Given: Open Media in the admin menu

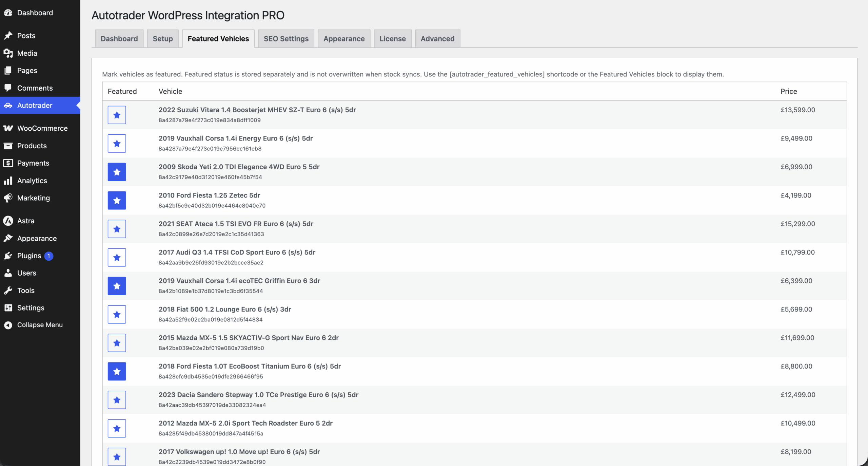Looking at the screenshot, I should (x=40, y=53).
